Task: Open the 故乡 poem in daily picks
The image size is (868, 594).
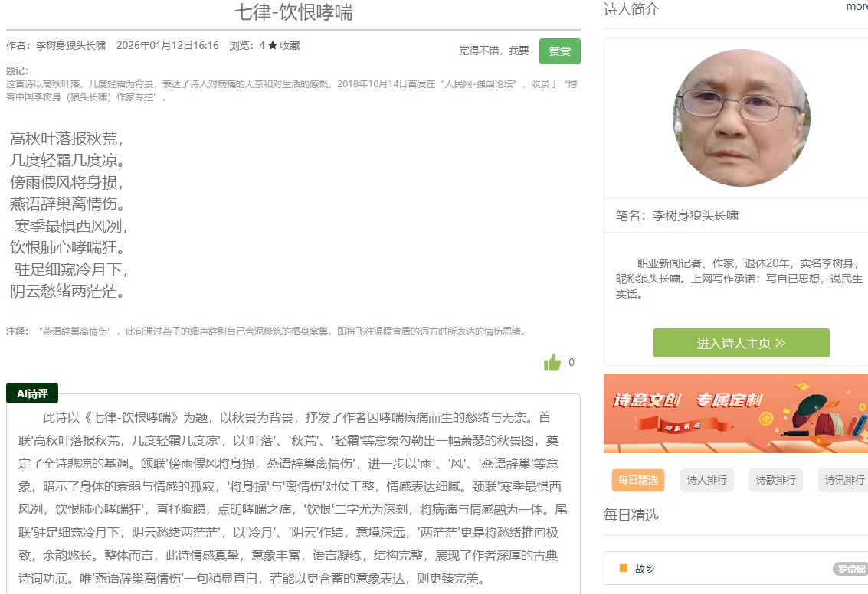Action: tap(645, 569)
